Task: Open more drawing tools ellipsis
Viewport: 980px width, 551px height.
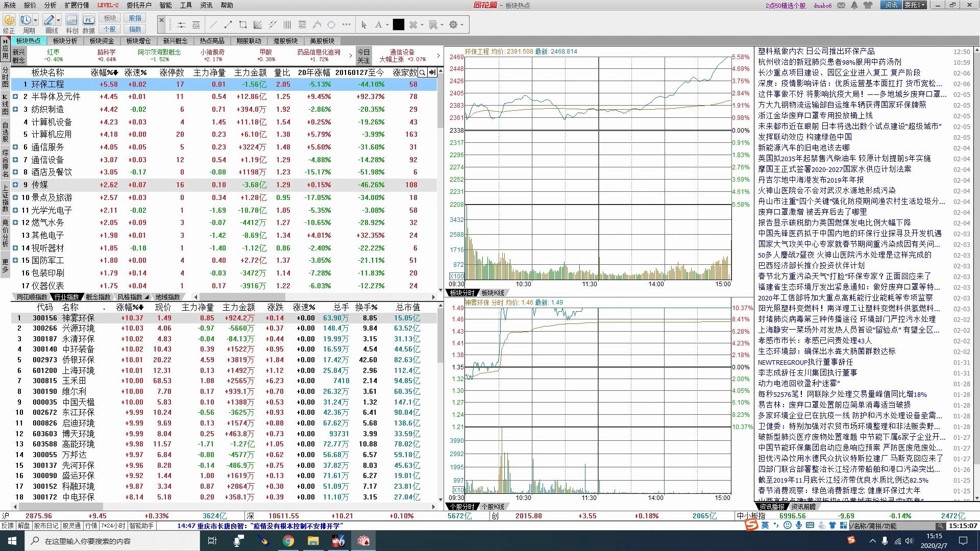Action: 347,24
